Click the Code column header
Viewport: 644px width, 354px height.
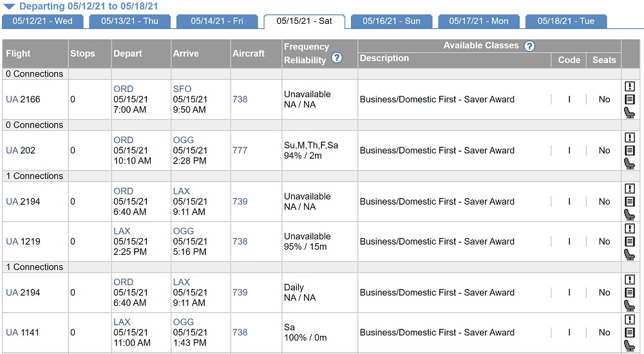[569, 60]
